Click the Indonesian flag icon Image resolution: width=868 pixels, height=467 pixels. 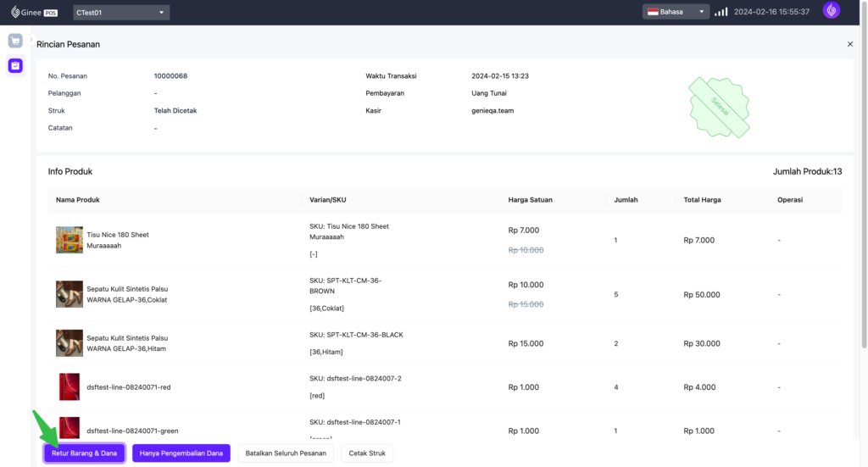pos(653,12)
